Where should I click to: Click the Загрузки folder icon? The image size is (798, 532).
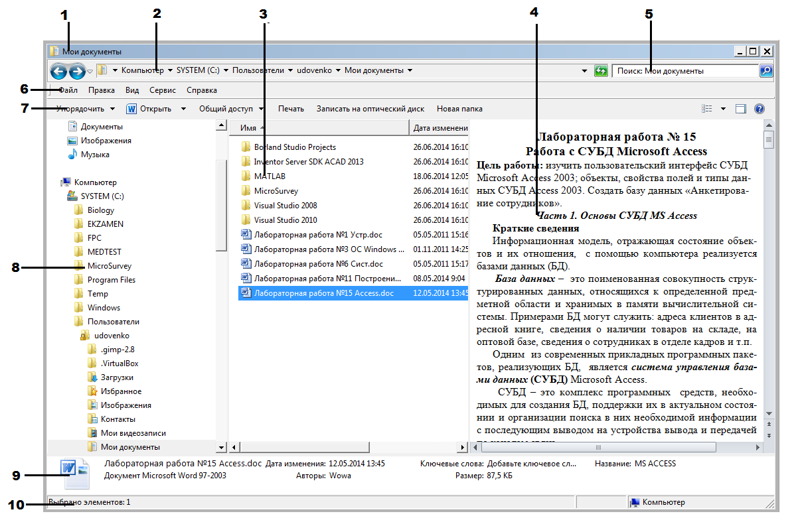pos(93,377)
